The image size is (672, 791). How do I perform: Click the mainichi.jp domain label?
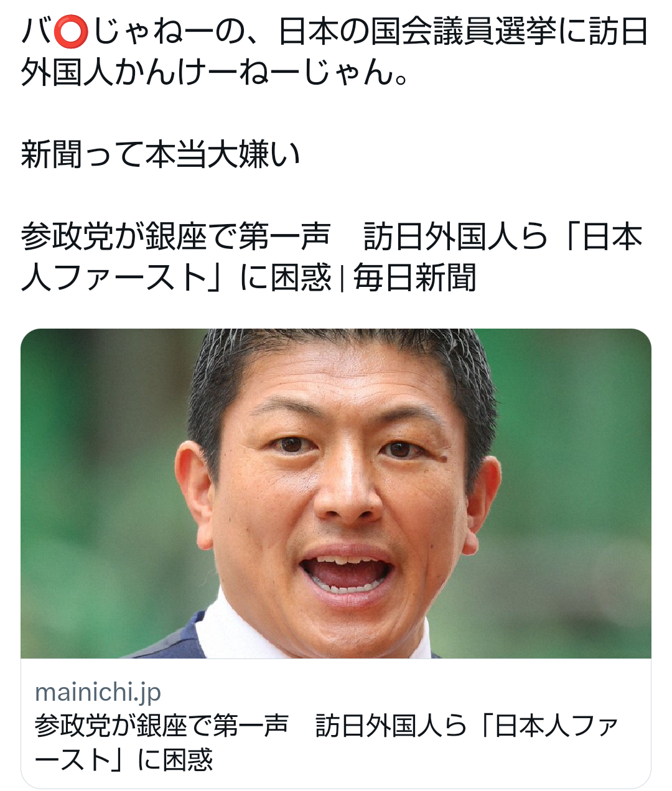click(x=98, y=692)
